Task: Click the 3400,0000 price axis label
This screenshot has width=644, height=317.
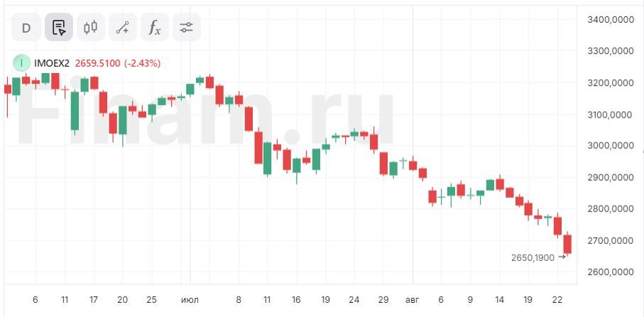Action: tap(610, 20)
